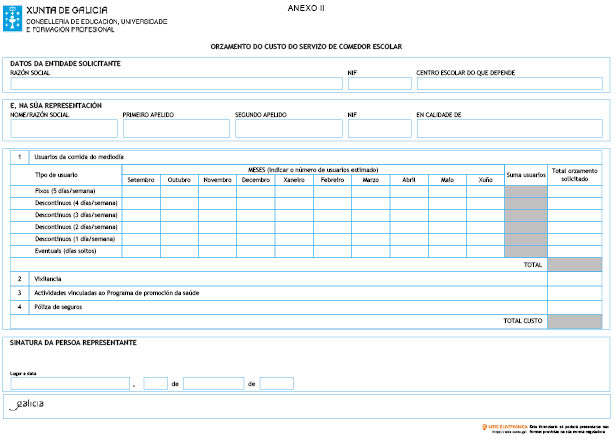Focus the En Calidade De field

509,128
